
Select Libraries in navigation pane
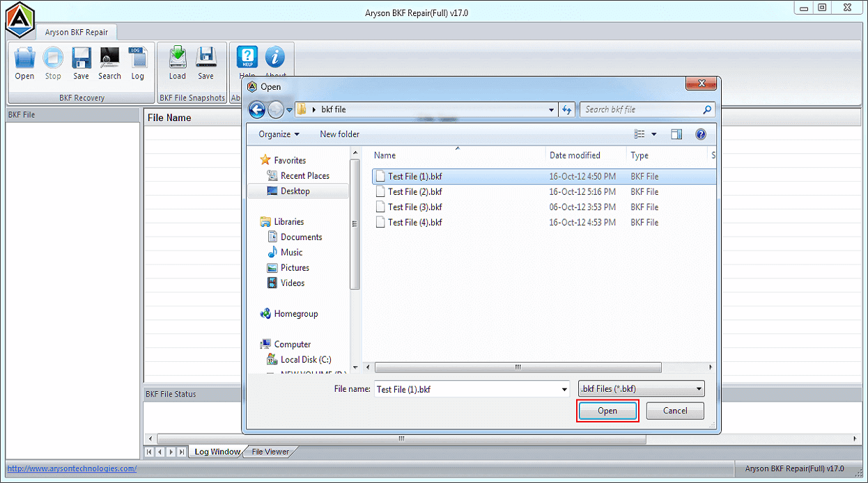(x=282, y=221)
